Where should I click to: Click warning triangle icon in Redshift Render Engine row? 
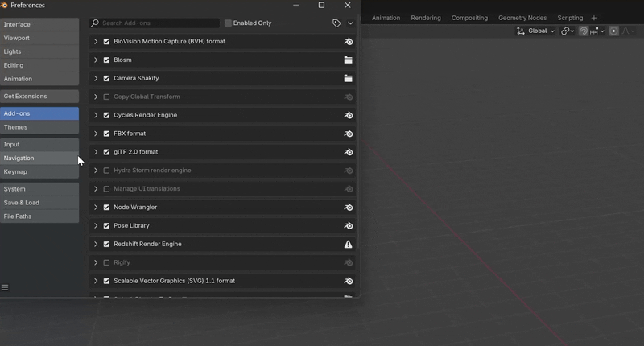pos(349,244)
